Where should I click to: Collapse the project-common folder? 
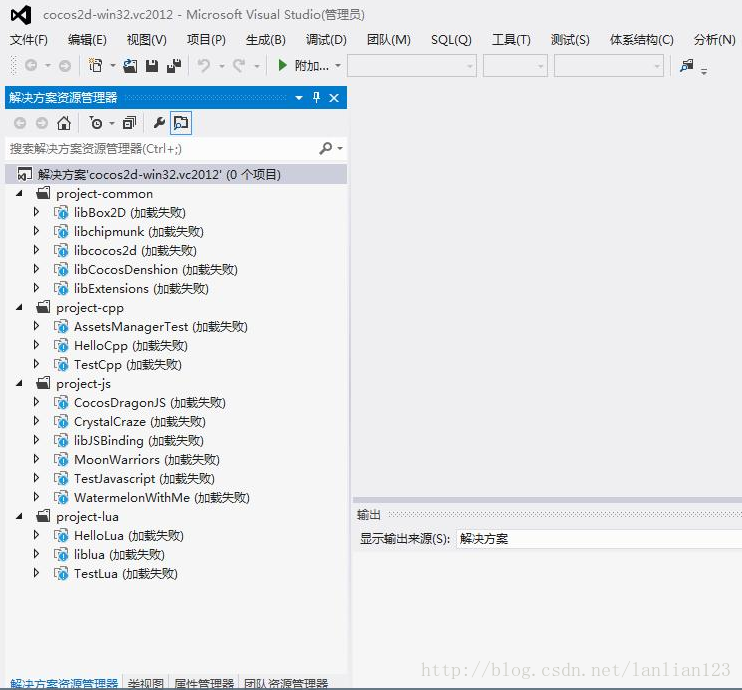pos(19,194)
